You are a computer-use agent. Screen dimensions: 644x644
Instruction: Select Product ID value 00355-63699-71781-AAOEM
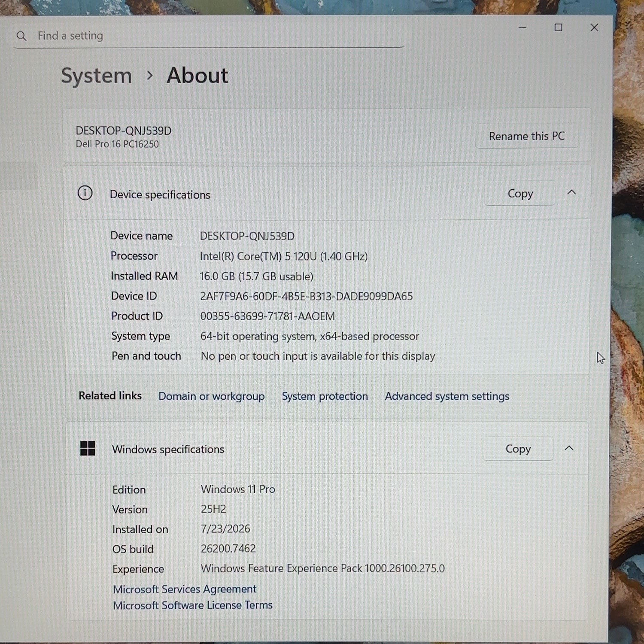(x=267, y=316)
